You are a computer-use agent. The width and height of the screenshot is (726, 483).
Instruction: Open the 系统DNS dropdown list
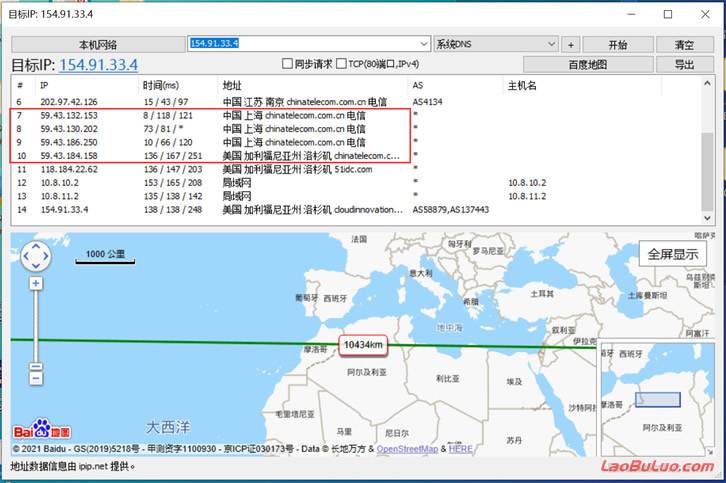pyautogui.click(x=551, y=44)
